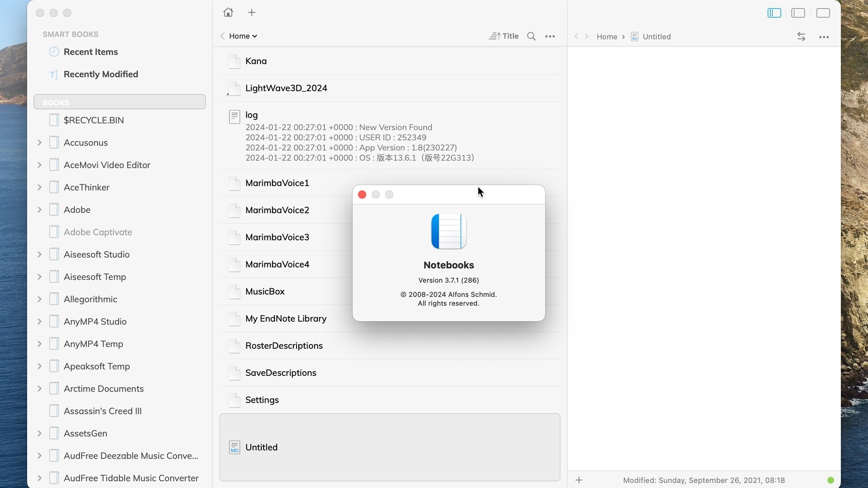The width and height of the screenshot is (868, 488).
Task: Open the LightWave3D_2024 notebook
Action: [286, 88]
